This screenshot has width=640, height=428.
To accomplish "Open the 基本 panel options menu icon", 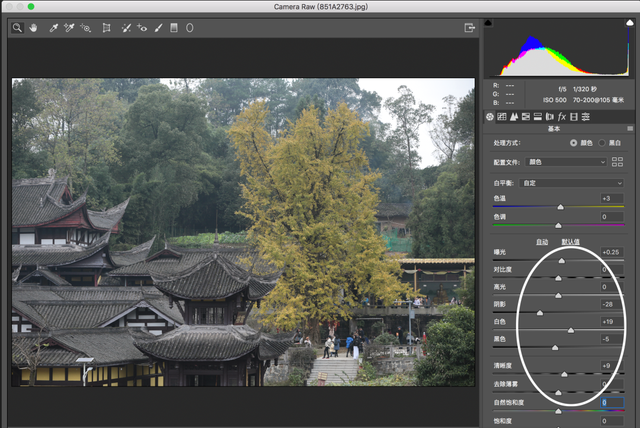I will [630, 129].
